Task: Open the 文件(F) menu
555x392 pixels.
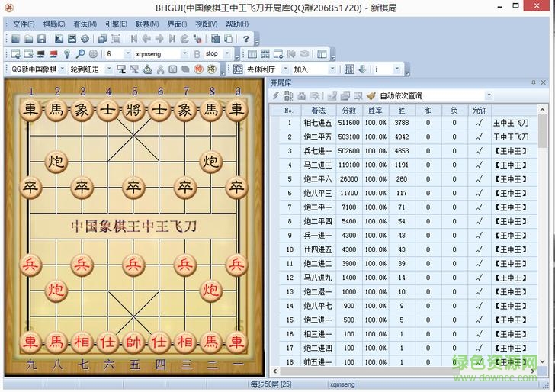Action: pyautogui.click(x=24, y=24)
